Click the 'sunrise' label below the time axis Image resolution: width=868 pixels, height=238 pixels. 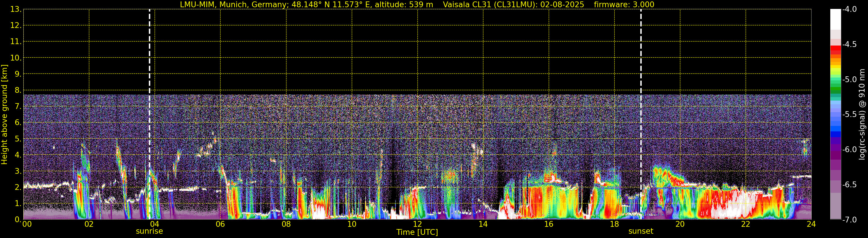[x=149, y=231]
